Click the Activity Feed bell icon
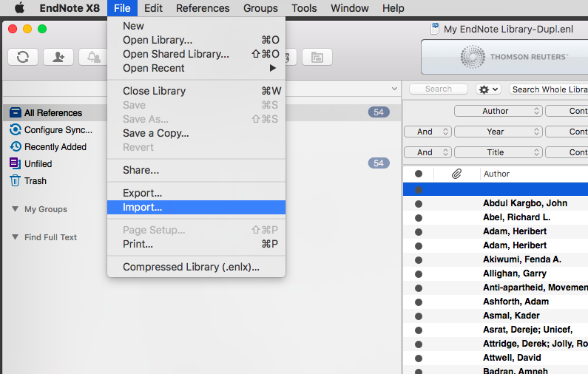Screen dimensions: 588x374 point(93,57)
